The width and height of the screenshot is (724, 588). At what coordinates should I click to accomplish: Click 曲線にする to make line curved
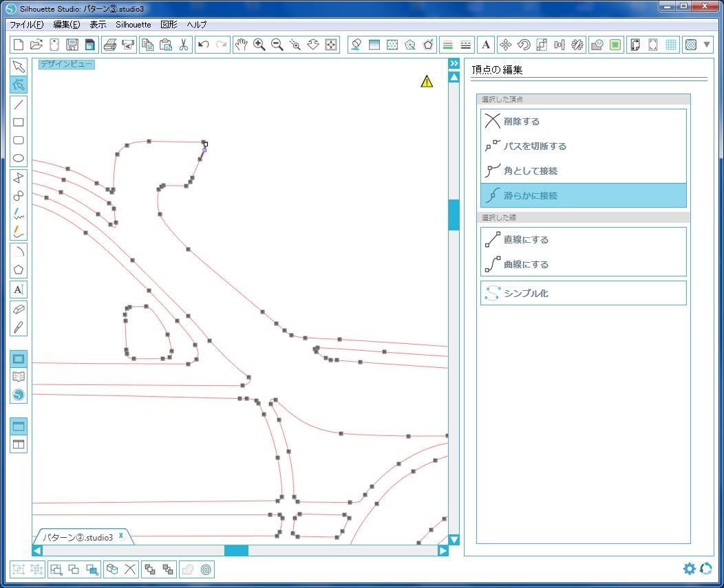tap(583, 265)
